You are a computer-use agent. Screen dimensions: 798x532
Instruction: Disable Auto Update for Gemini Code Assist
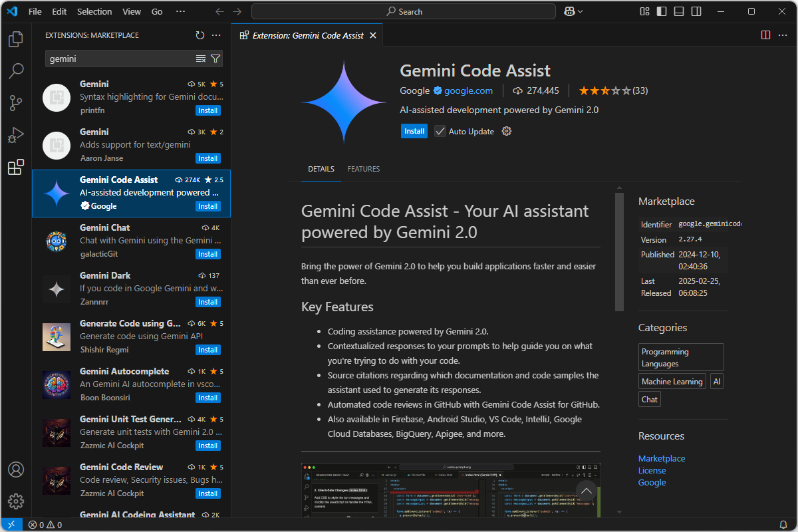pos(440,131)
